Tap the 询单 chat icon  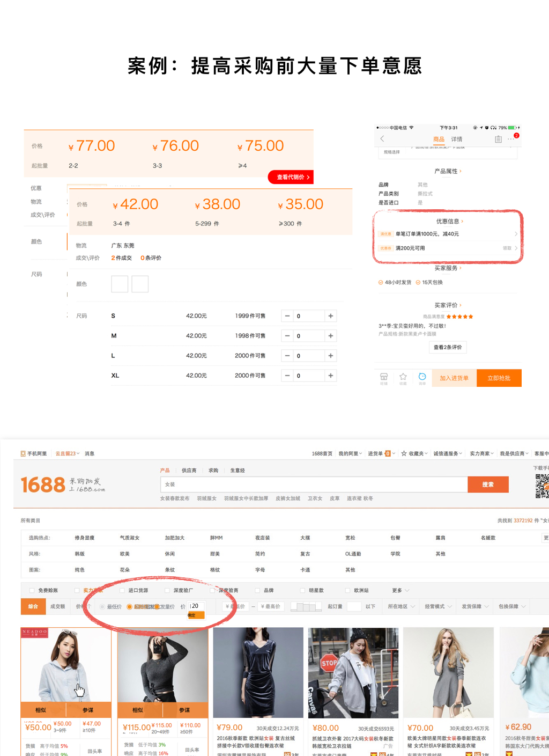point(422,377)
